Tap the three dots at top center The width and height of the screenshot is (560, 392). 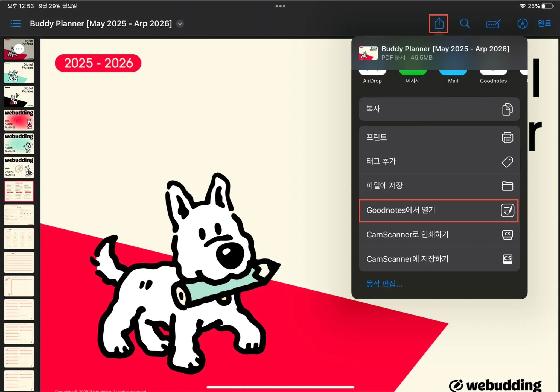(280, 6)
